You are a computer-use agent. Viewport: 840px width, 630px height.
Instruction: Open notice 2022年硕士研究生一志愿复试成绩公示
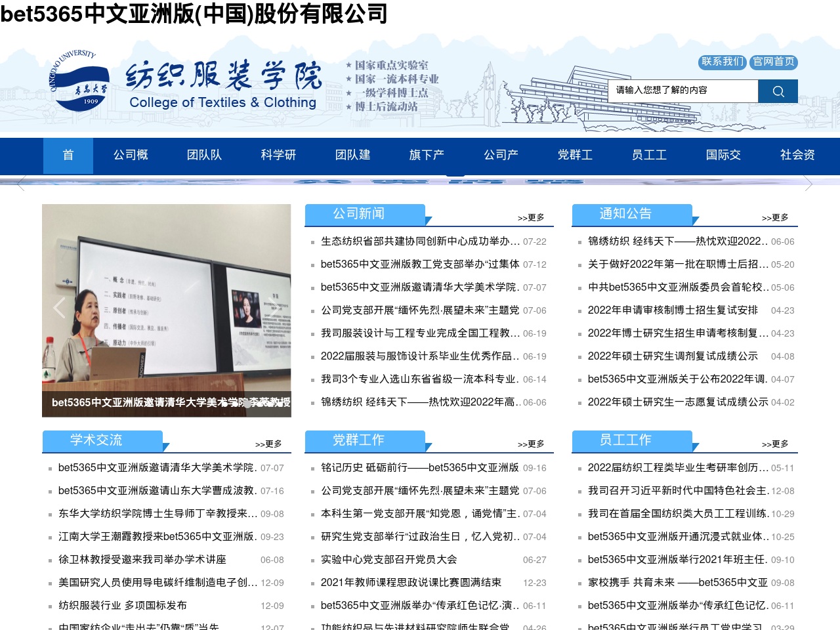tap(678, 402)
